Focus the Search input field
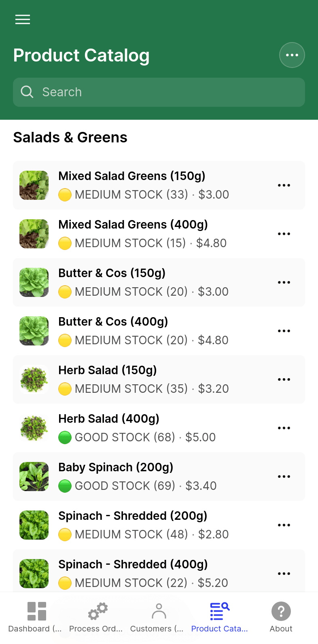Screen dimensions: 318x644 (159, 92)
